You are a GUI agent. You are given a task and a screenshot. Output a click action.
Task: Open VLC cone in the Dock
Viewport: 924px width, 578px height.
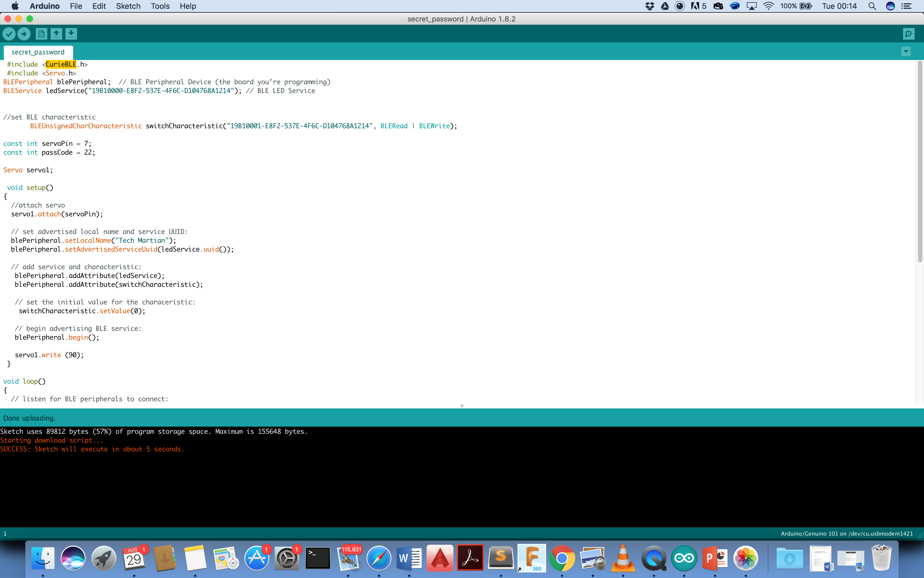click(623, 558)
